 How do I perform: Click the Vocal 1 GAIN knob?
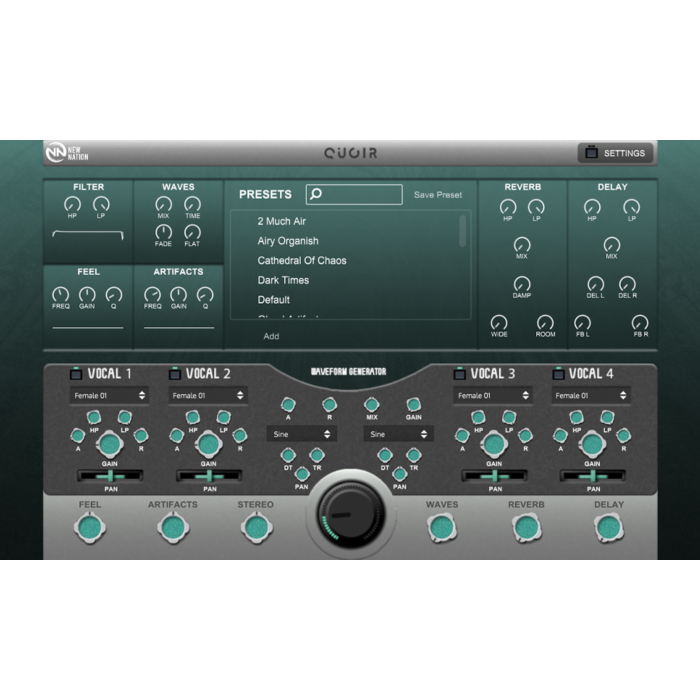[x=109, y=444]
